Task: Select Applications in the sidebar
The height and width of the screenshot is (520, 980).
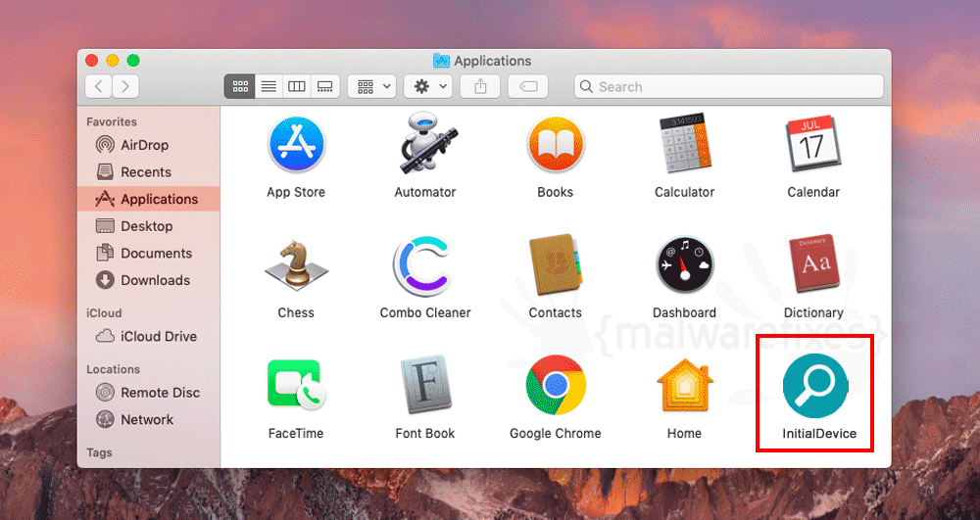Action: (x=149, y=199)
